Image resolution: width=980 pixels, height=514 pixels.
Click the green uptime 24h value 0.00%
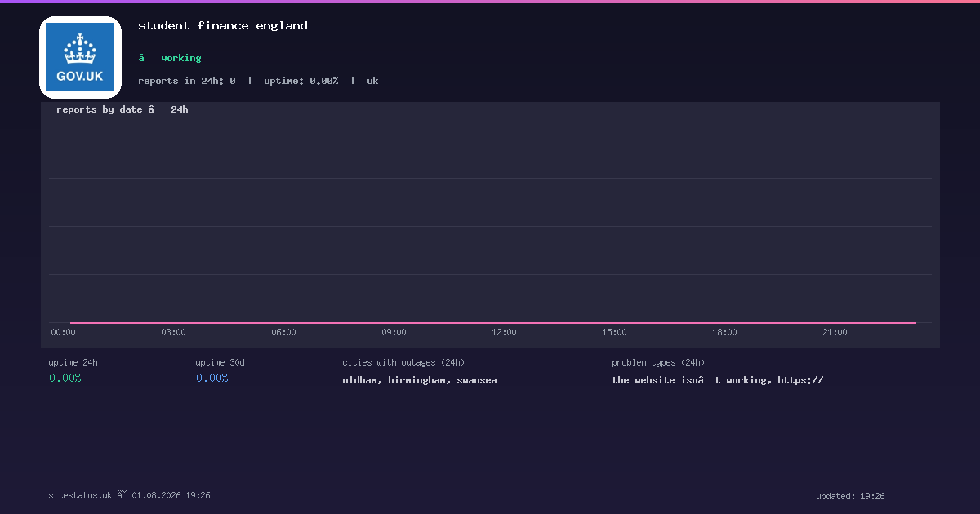65,379
